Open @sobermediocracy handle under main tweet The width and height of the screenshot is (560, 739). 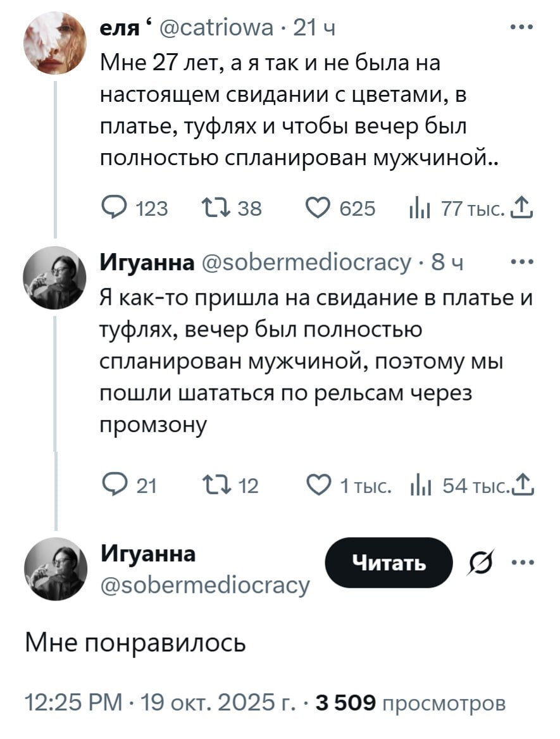tap(205, 586)
